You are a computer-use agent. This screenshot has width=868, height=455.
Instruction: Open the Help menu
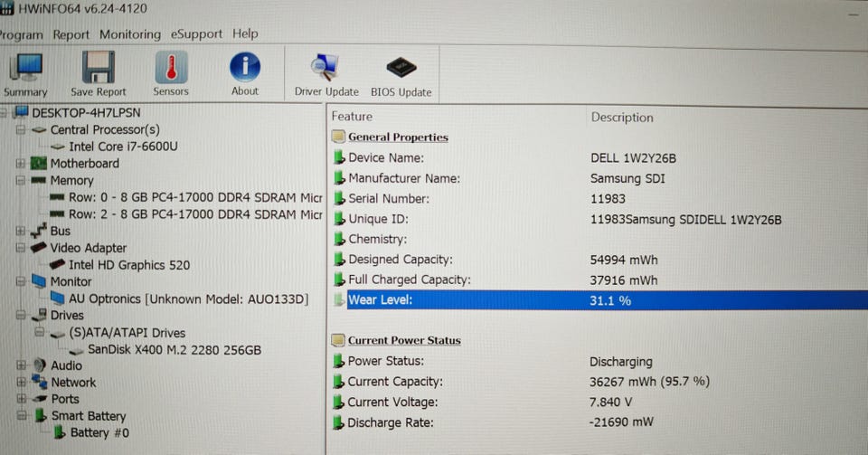pos(245,33)
